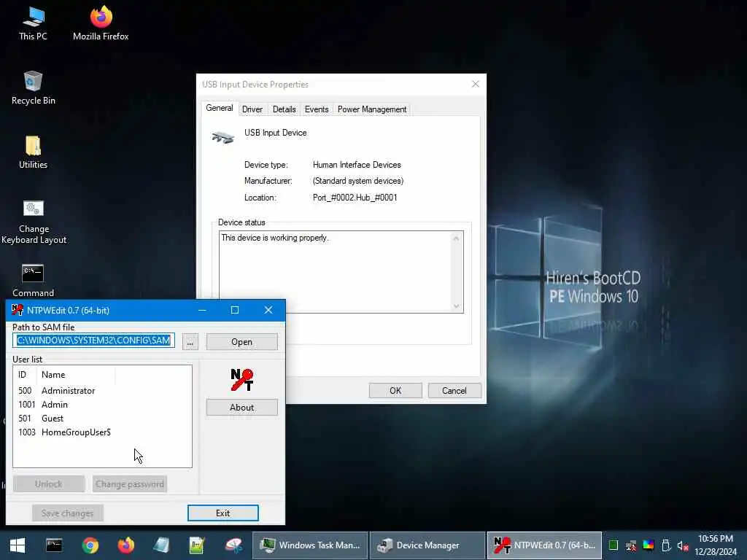Click Cancel in USB Input Device Properties
This screenshot has height=560, width=747.
[x=454, y=391]
